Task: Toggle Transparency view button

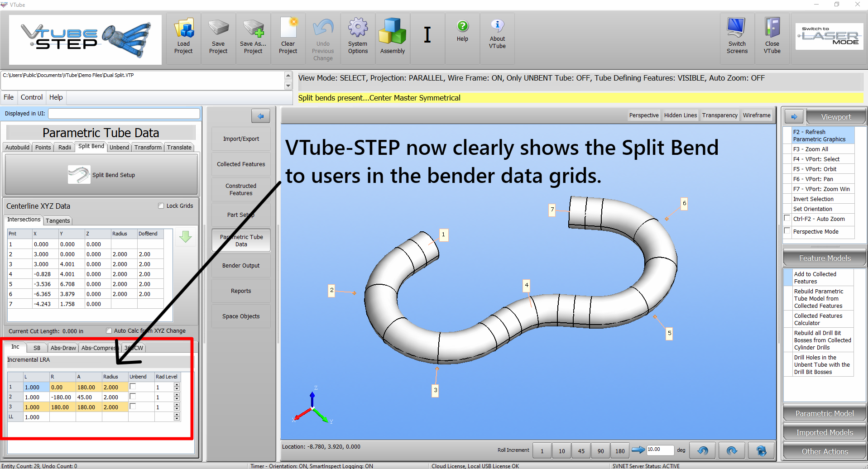Action: 719,115
